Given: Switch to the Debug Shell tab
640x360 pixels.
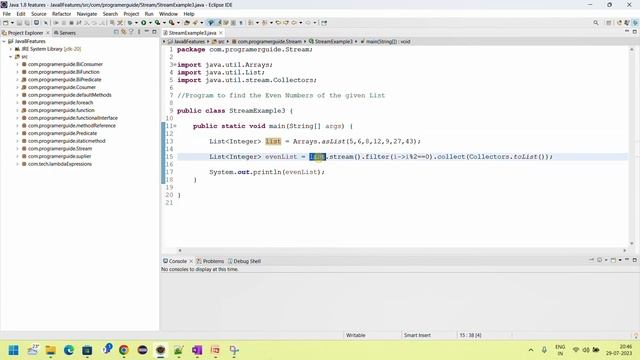Looking at the screenshot, I should (x=244, y=261).
